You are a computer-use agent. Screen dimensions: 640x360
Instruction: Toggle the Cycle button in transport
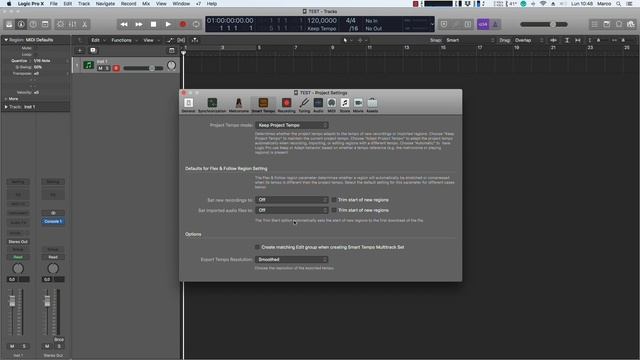(196, 24)
